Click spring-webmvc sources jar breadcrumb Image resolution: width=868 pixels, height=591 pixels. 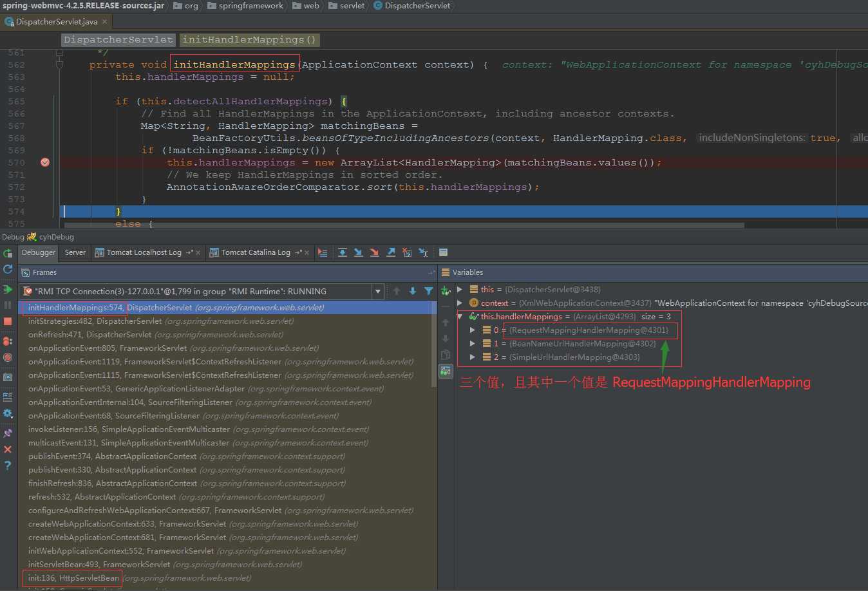pyautogui.click(x=84, y=6)
